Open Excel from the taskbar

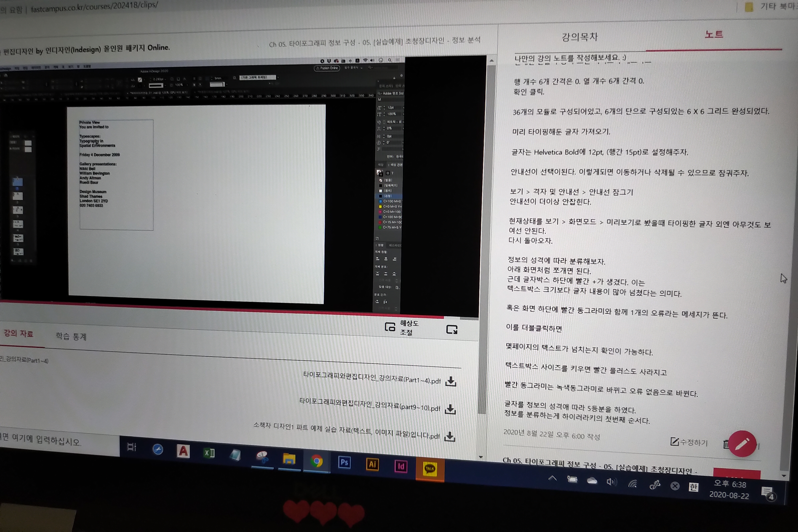[x=209, y=453]
